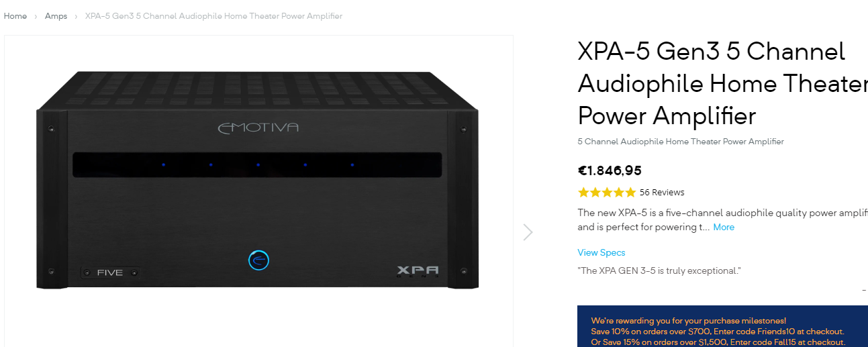This screenshot has width=868, height=347.
Task: Expand description with the More link
Action: click(x=724, y=228)
